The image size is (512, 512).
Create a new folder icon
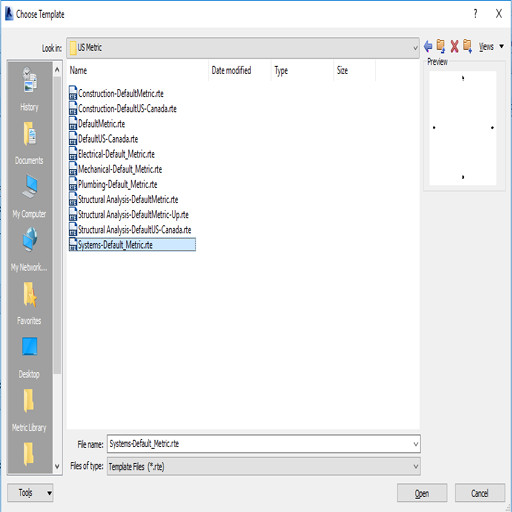(467, 46)
